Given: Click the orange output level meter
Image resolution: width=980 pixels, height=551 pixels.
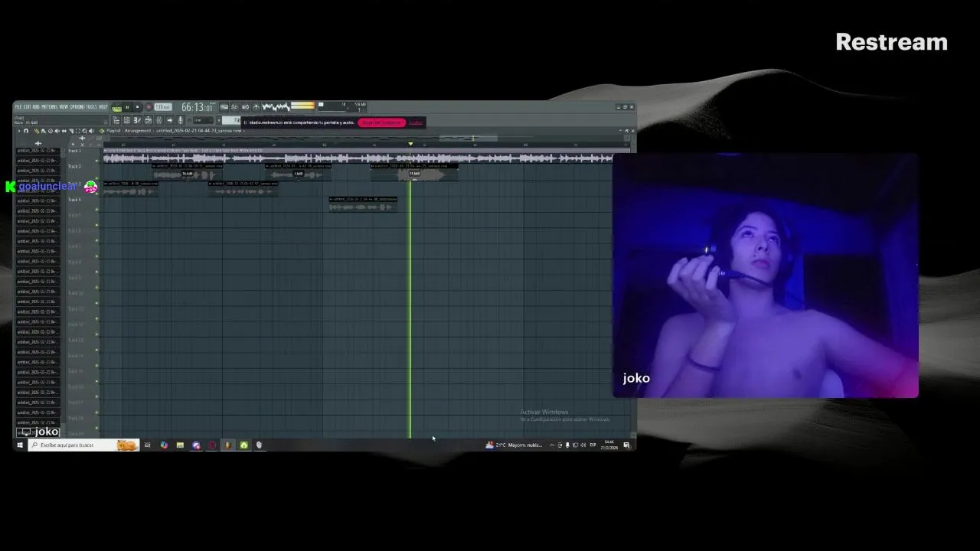Looking at the screenshot, I should (302, 106).
